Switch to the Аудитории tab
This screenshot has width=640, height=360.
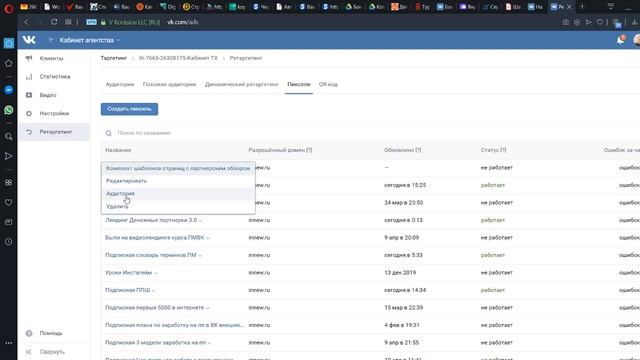(120, 84)
